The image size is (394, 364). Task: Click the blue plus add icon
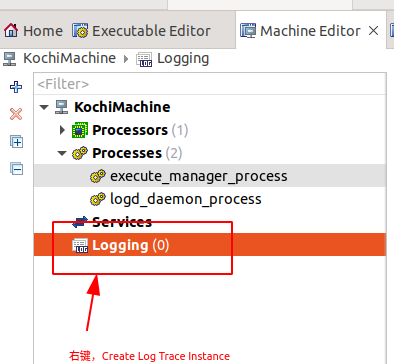16,87
